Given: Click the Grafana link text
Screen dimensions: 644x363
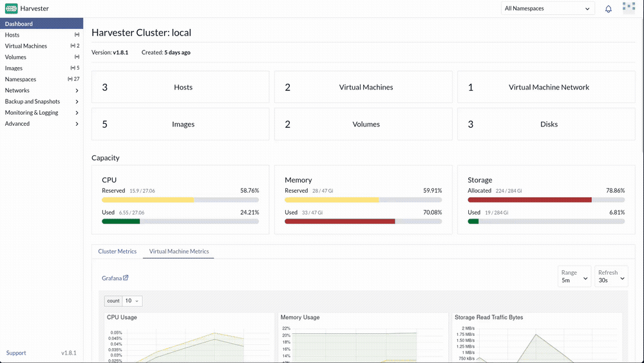Looking at the screenshot, I should click(111, 279).
